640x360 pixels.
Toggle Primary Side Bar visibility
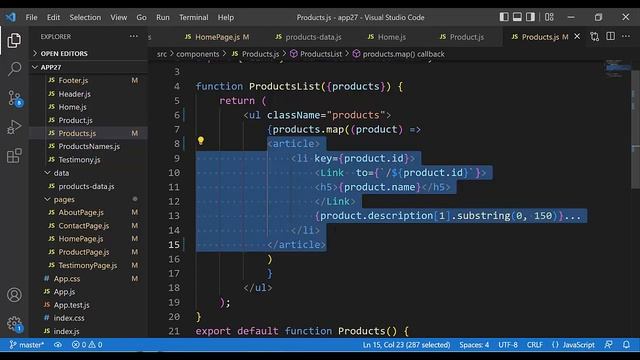(504, 17)
